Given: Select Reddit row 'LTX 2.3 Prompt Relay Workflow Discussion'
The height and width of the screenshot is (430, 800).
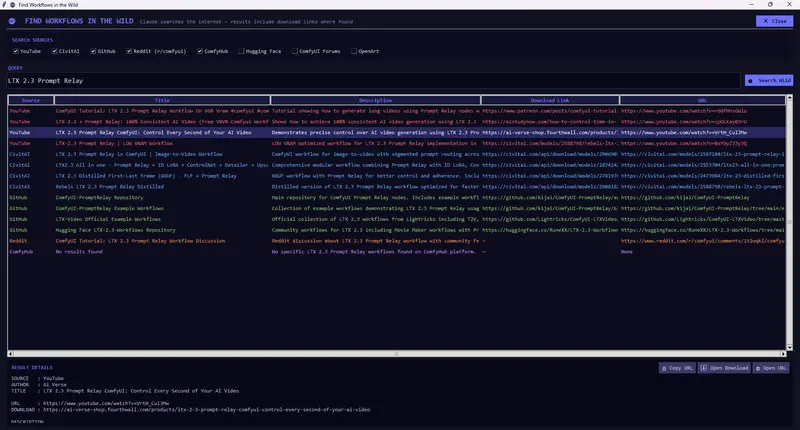Looking at the screenshot, I should pyautogui.click(x=396, y=241).
